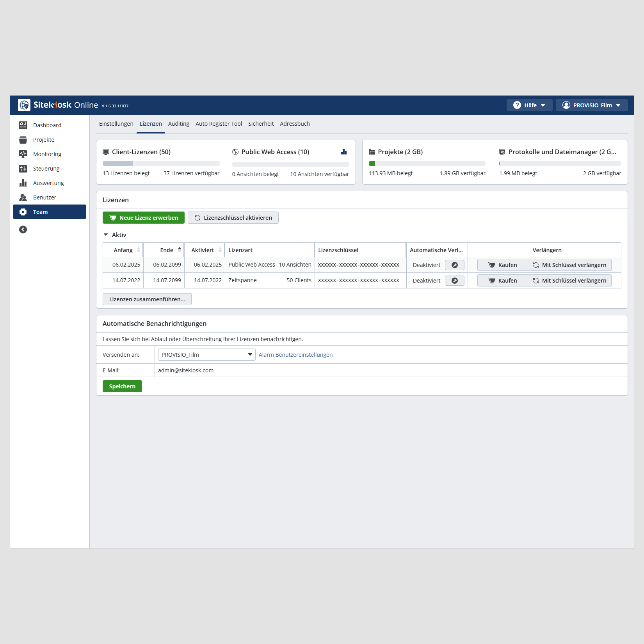Sort license table by Anfang column
Image resolution: width=644 pixels, height=644 pixels.
click(123, 250)
